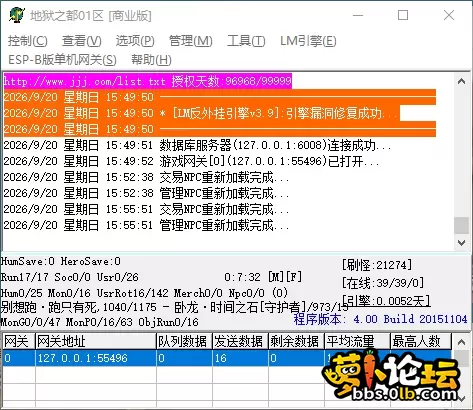The width and height of the screenshot is (473, 410).
Task: Click the 网关地址 column header
Action: 96,341
